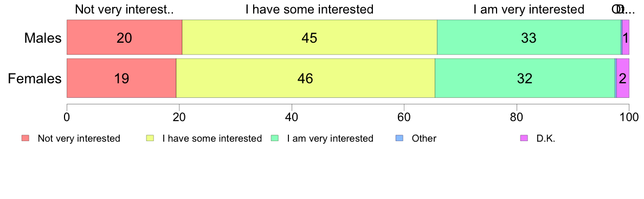
Task: Click the blue Other legend swatch
Action: click(400, 138)
